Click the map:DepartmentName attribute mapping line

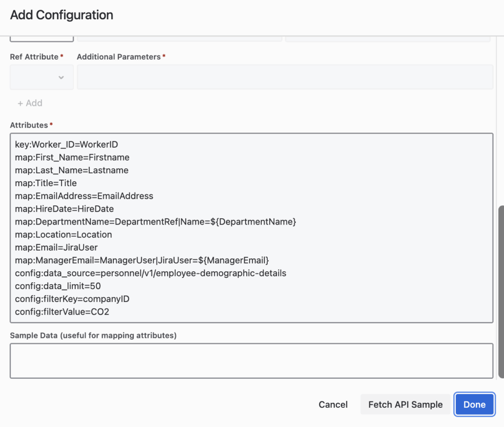point(156,222)
